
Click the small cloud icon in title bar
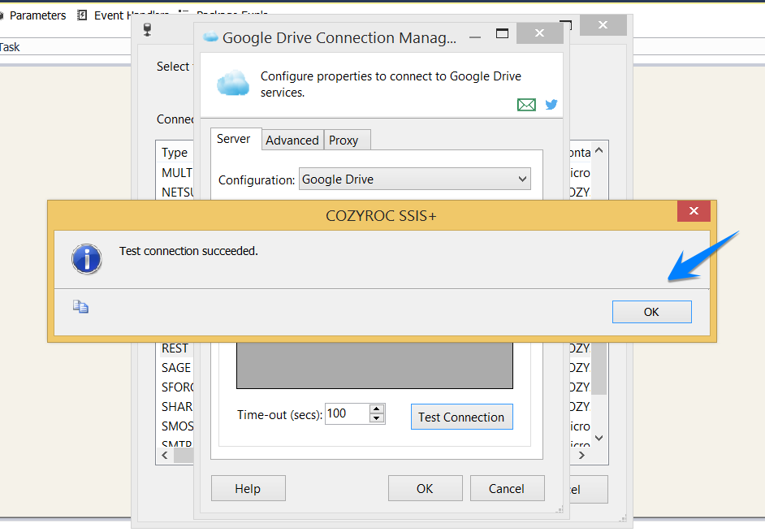pos(210,36)
